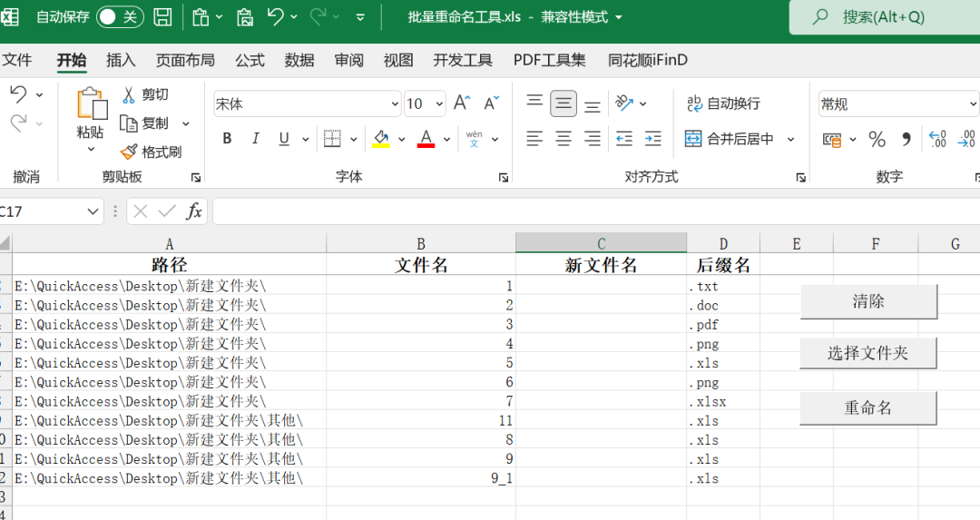
Task: Toggle Bold formatting
Action: pyautogui.click(x=227, y=139)
